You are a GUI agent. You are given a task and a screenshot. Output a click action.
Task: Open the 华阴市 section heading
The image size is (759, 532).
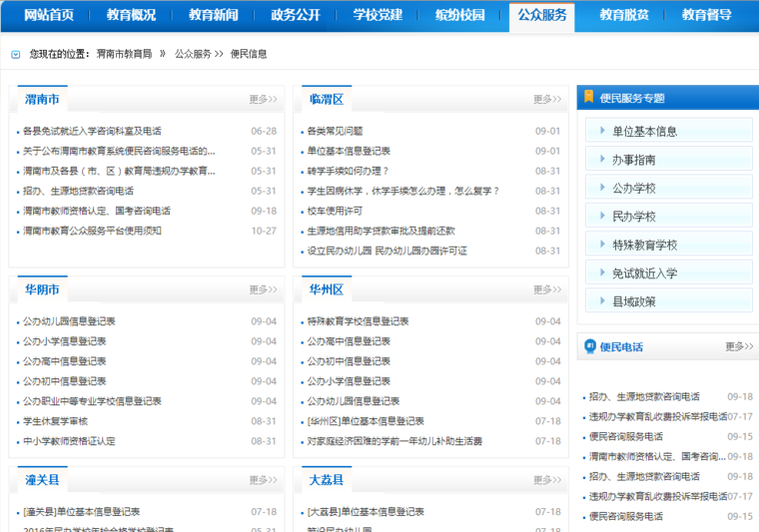click(x=42, y=289)
